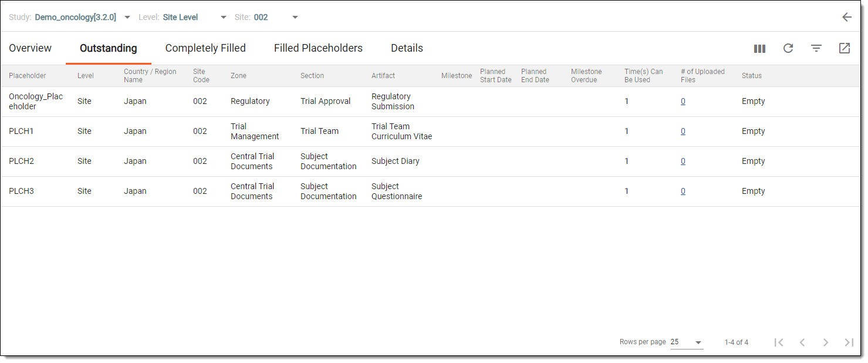Click the Trial Approval section cell
The width and height of the screenshot is (868, 363).
click(x=325, y=101)
